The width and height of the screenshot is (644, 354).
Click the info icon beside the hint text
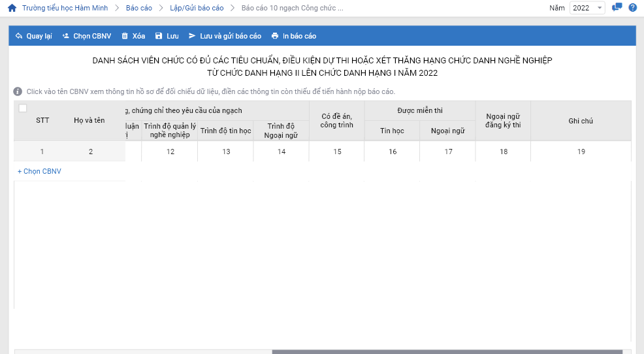click(x=18, y=91)
